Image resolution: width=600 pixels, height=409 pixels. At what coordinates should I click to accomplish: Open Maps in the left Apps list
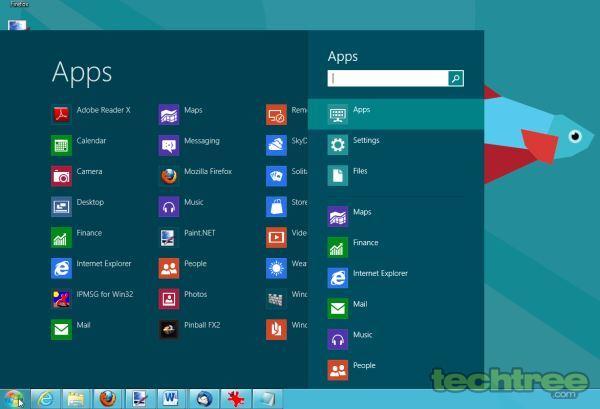pos(169,114)
